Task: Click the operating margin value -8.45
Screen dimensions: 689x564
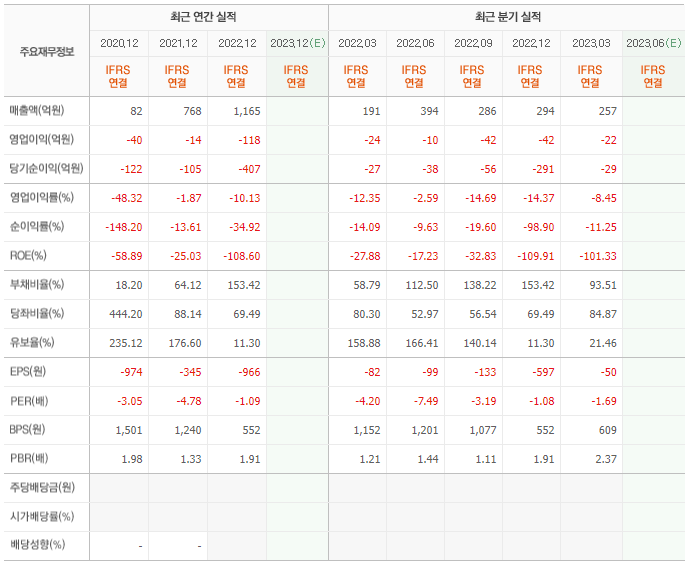Action: tap(604, 198)
